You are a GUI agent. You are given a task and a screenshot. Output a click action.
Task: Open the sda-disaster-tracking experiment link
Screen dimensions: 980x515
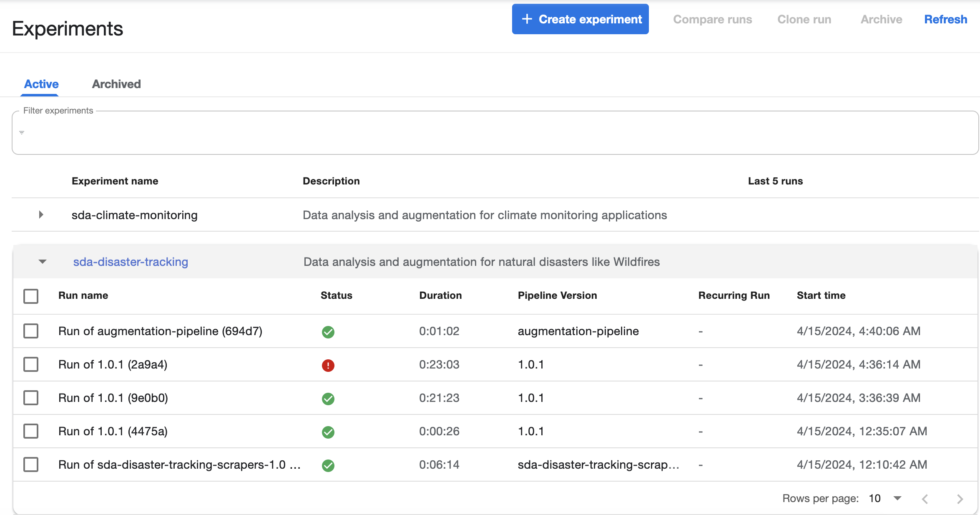(131, 262)
